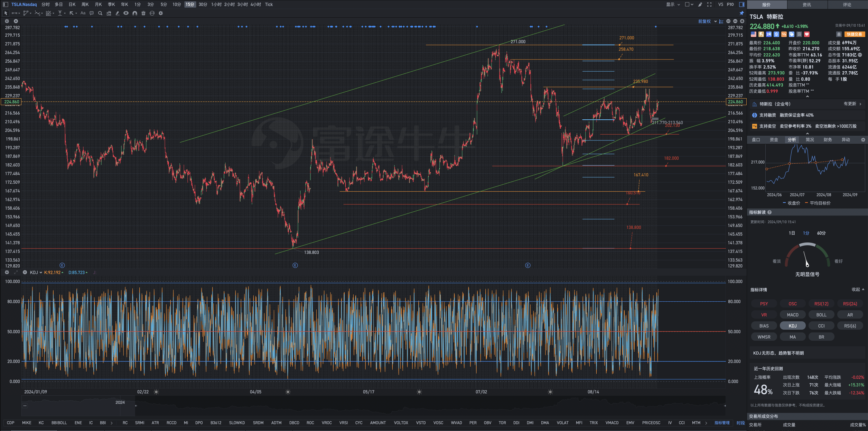Enter fullscreen chart mode

pos(709,4)
